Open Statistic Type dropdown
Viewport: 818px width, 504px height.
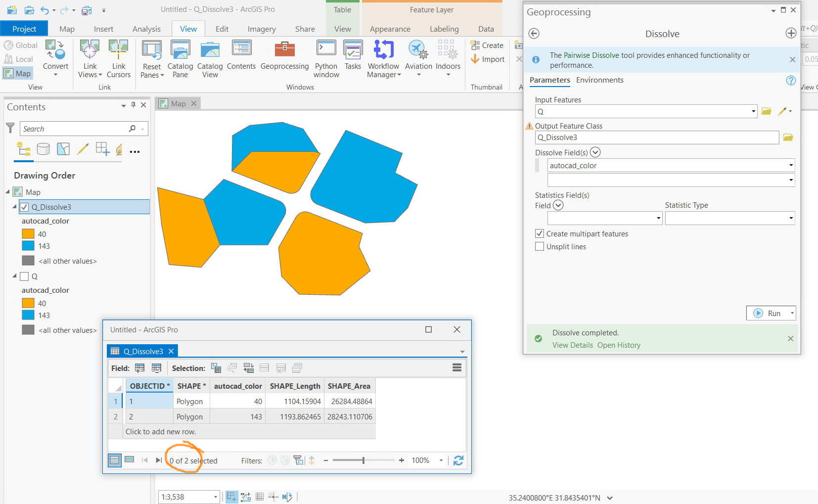point(791,218)
